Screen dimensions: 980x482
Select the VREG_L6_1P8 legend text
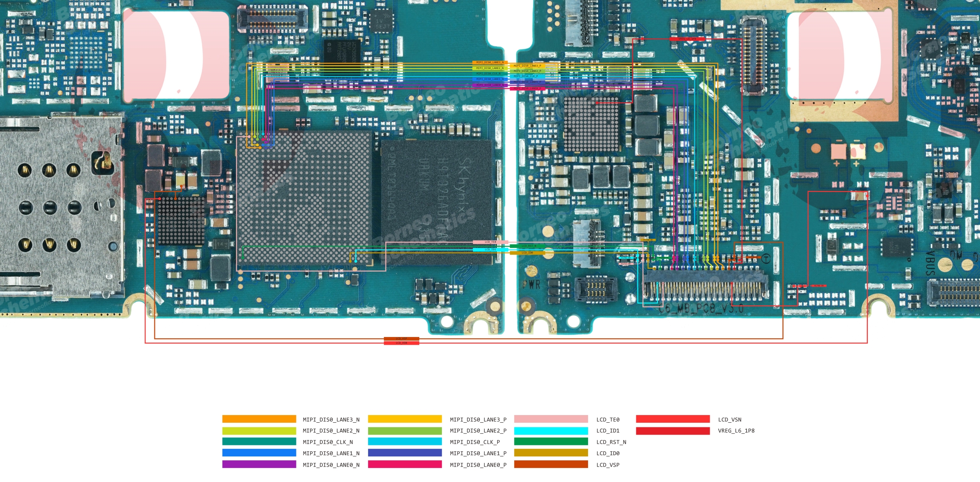tap(736, 431)
